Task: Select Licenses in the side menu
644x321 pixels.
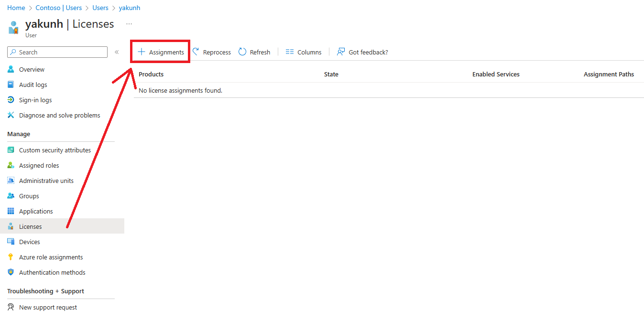Action: (x=62, y=226)
